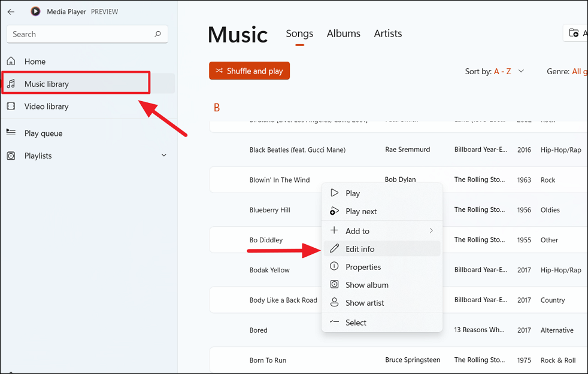Click the Playlists icon in sidebar

[11, 156]
